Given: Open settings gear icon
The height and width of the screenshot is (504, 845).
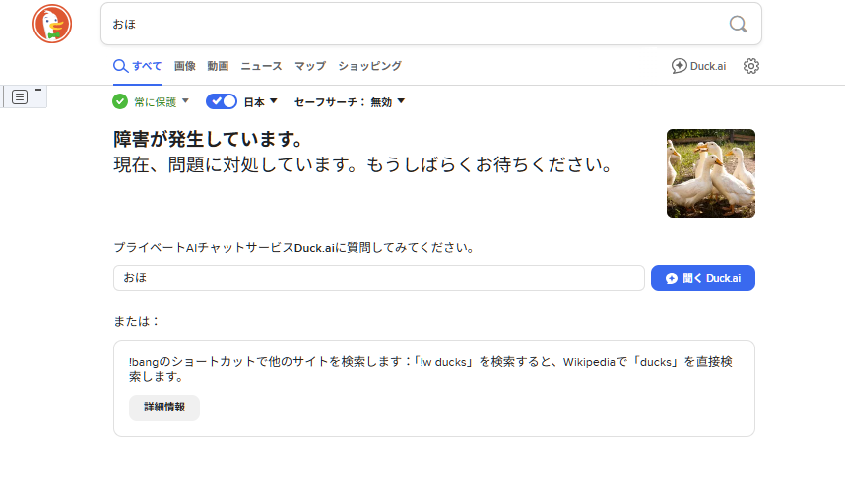Looking at the screenshot, I should [x=751, y=66].
